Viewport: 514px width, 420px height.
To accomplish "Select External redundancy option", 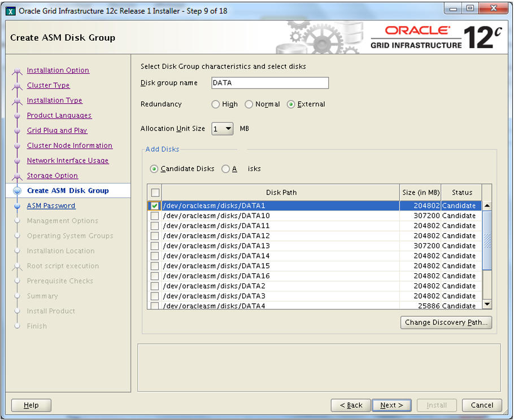I will click(x=291, y=104).
